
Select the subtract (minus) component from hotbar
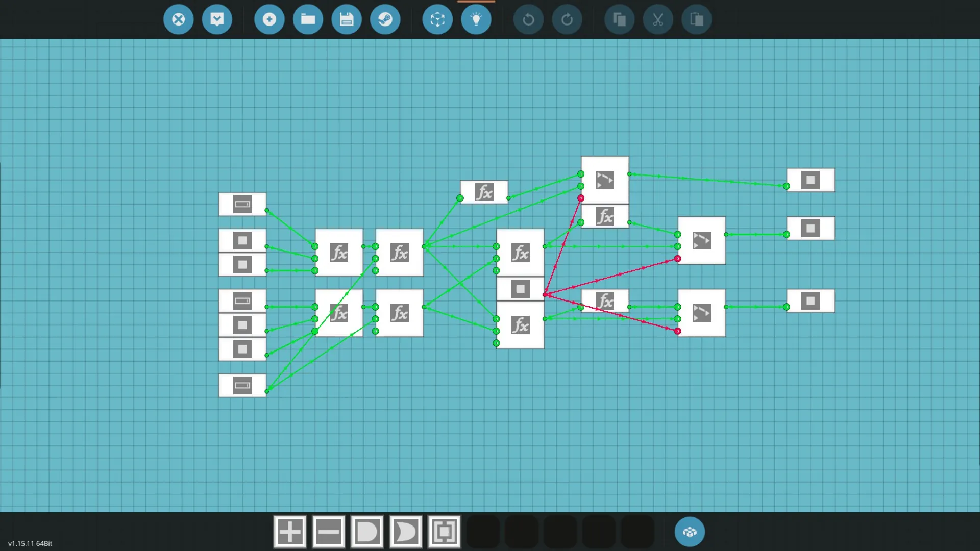(329, 532)
